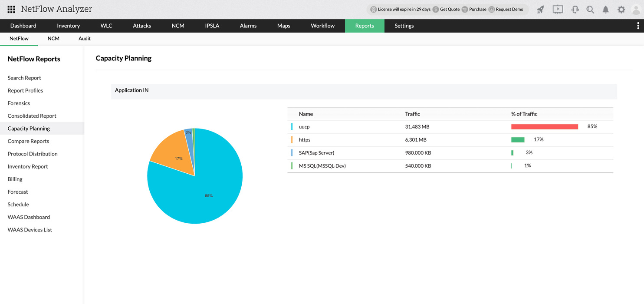Screen dimensions: 644x304
Task: Open Schedule in sidebar
Action: pyautogui.click(x=18, y=204)
